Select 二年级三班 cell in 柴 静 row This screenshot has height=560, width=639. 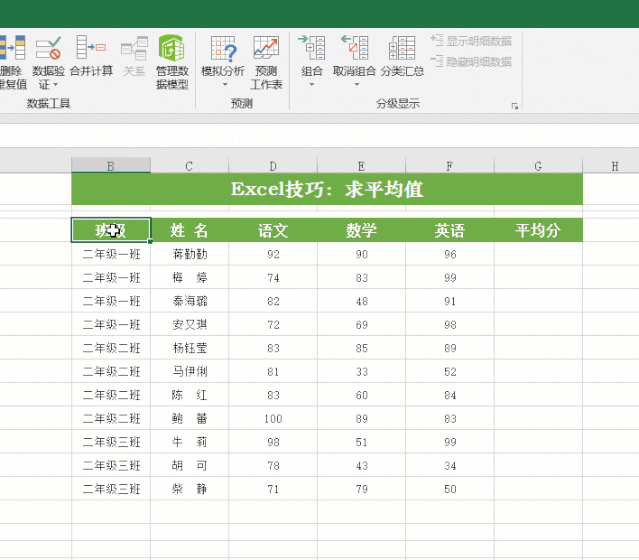111,489
